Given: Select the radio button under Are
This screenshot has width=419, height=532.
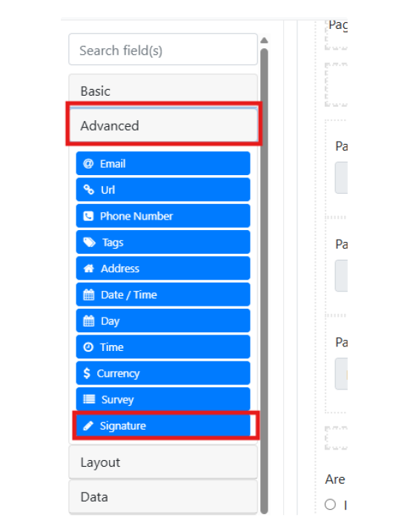Looking at the screenshot, I should [x=330, y=505].
